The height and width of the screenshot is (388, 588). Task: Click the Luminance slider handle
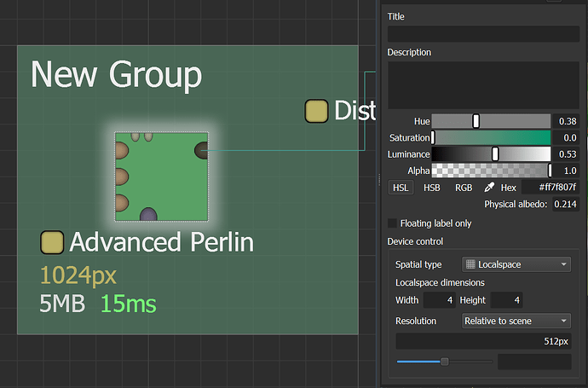pyautogui.click(x=495, y=154)
